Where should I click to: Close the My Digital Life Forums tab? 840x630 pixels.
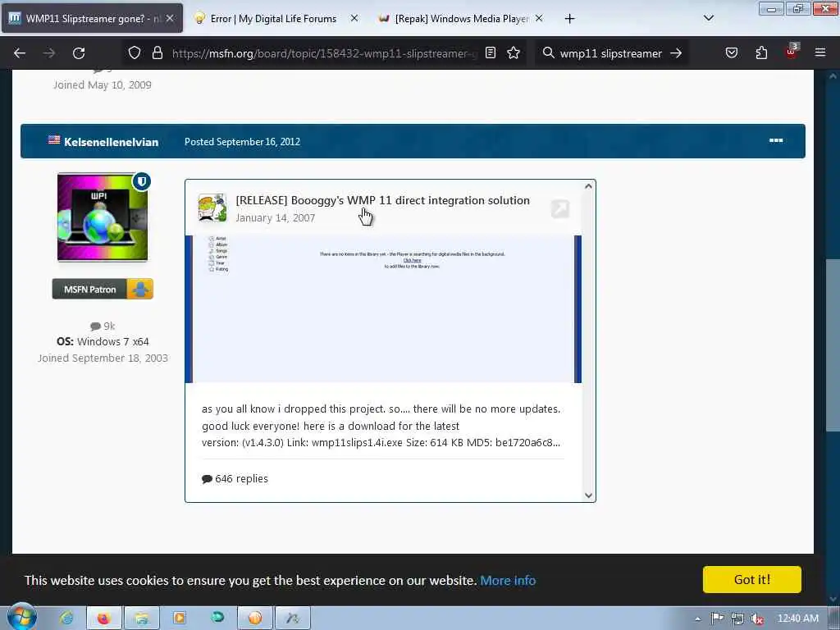click(x=354, y=18)
